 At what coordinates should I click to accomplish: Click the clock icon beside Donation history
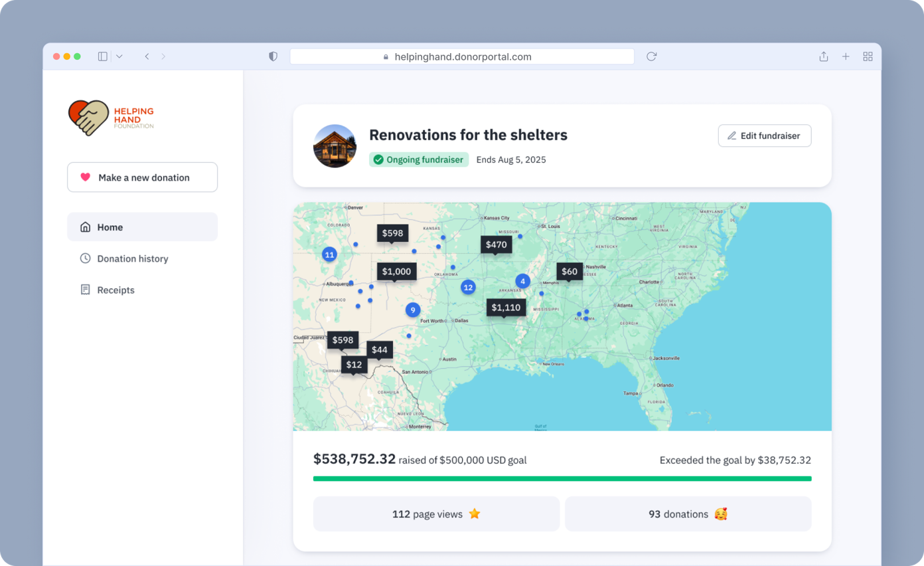pos(85,258)
